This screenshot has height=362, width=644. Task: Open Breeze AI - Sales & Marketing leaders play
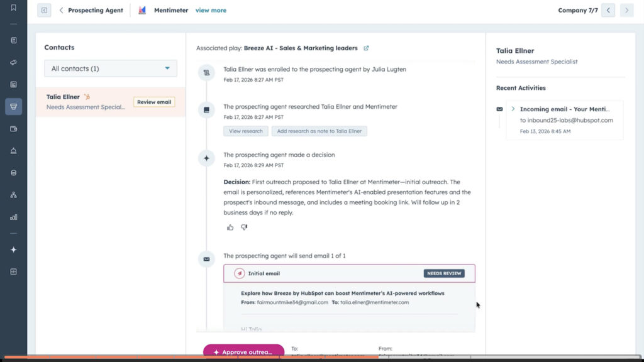(x=301, y=48)
